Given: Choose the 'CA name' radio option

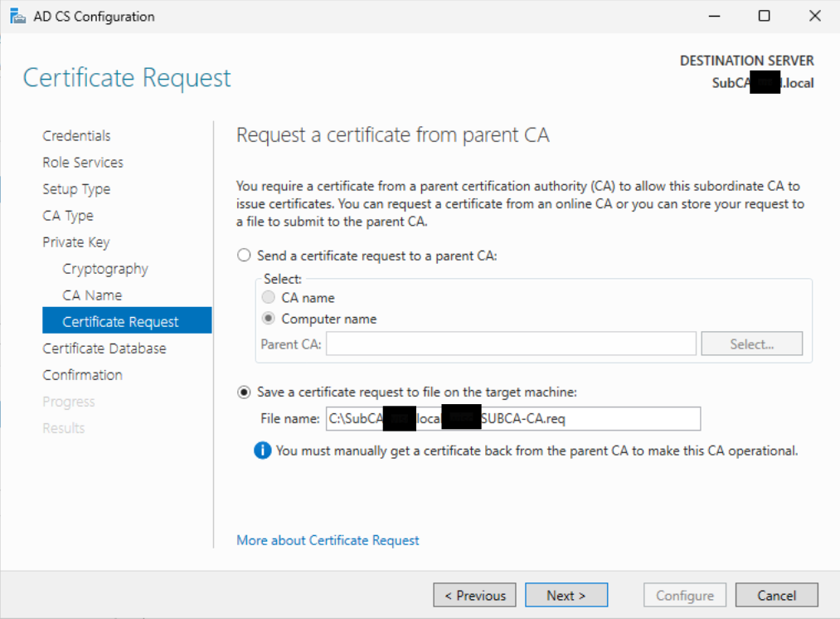Looking at the screenshot, I should point(269,297).
